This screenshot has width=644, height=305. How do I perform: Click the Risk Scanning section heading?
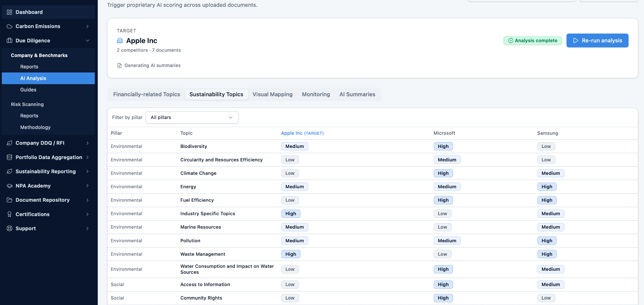tap(27, 104)
